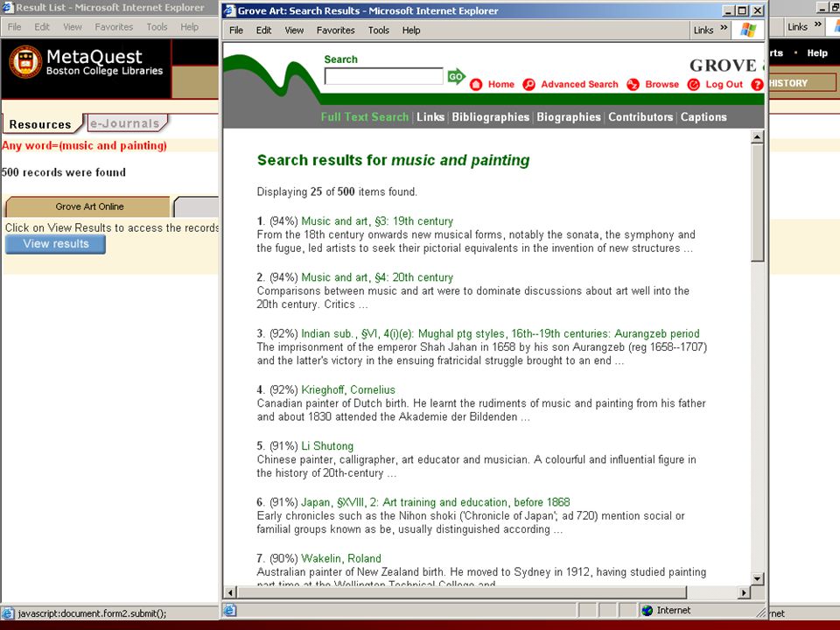Click the 'Search results for music and painting' heading
This screenshot has height=630, width=840.
click(x=393, y=160)
